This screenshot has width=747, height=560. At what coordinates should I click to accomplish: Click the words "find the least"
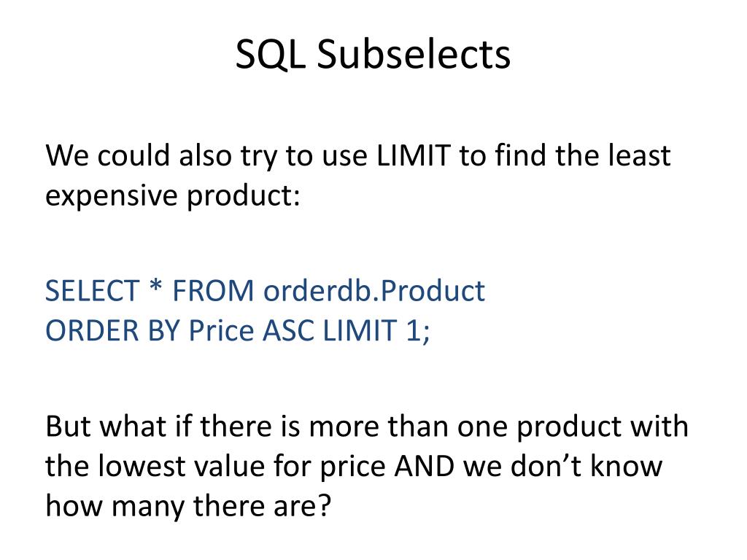point(583,155)
